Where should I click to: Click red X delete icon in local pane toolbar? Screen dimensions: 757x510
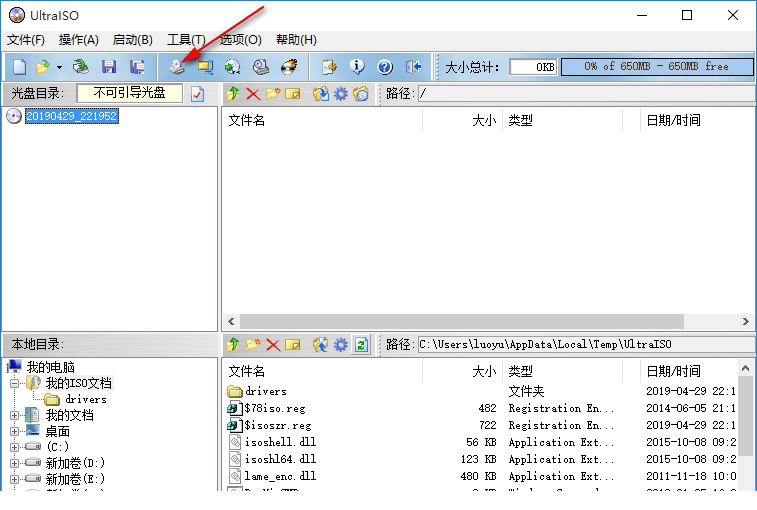click(273, 345)
